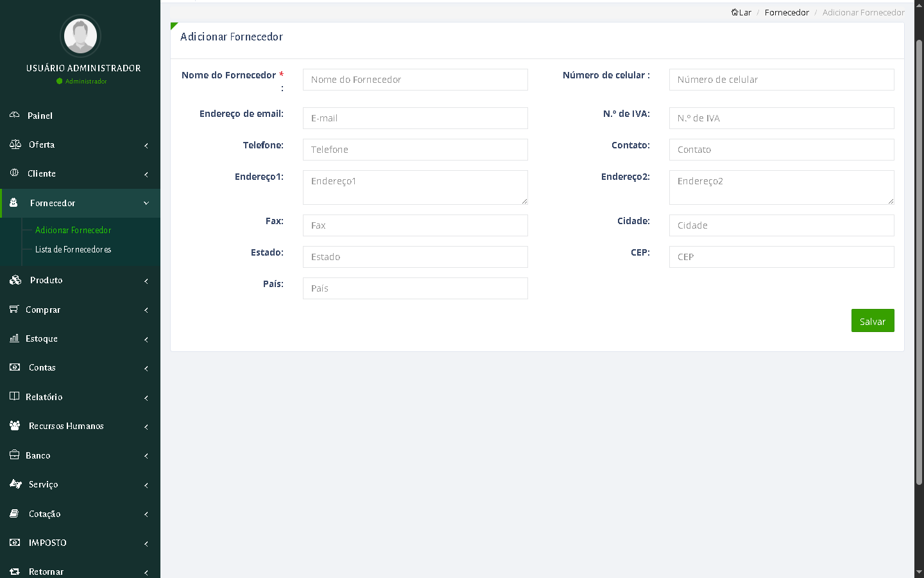The width and height of the screenshot is (924, 578).
Task: Click the home icon in breadcrumb
Action: coord(735,12)
